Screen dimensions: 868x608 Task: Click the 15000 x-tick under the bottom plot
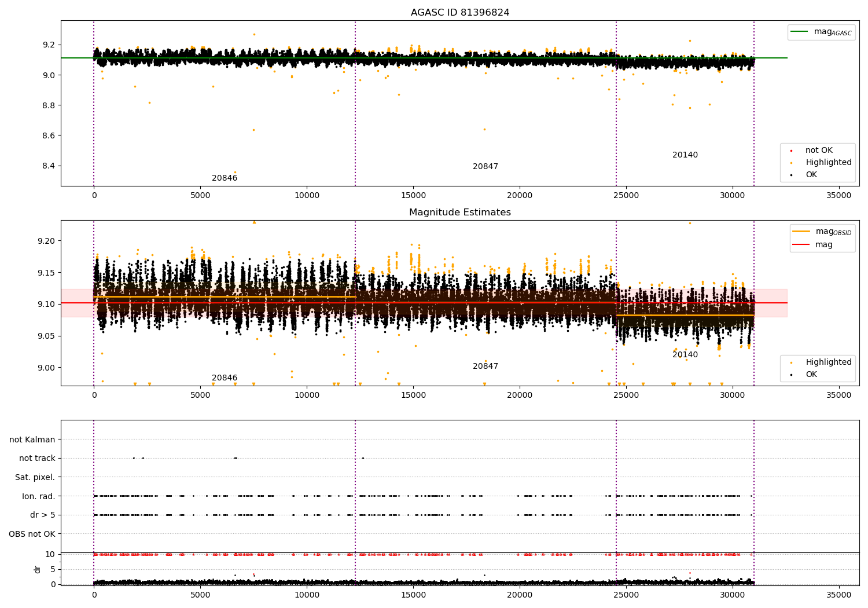tap(413, 595)
